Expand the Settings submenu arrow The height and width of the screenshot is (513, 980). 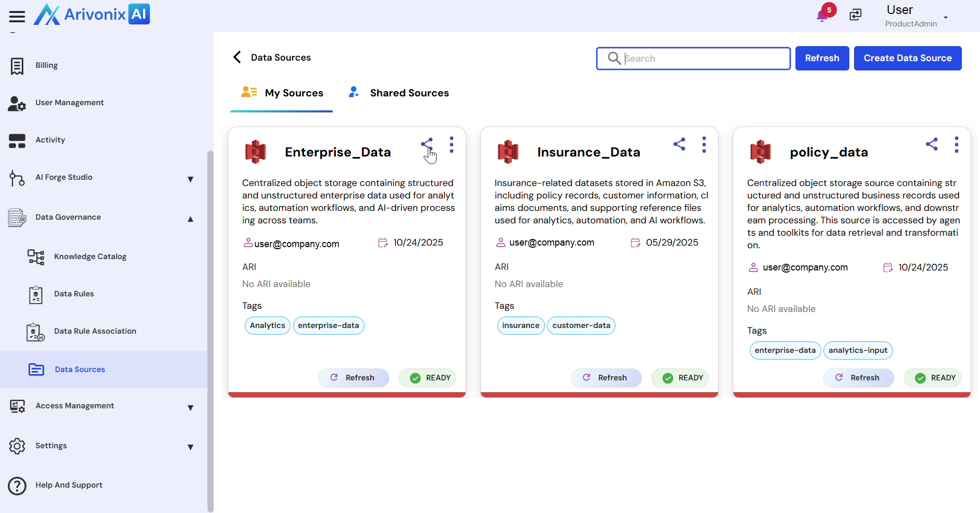pos(190,447)
